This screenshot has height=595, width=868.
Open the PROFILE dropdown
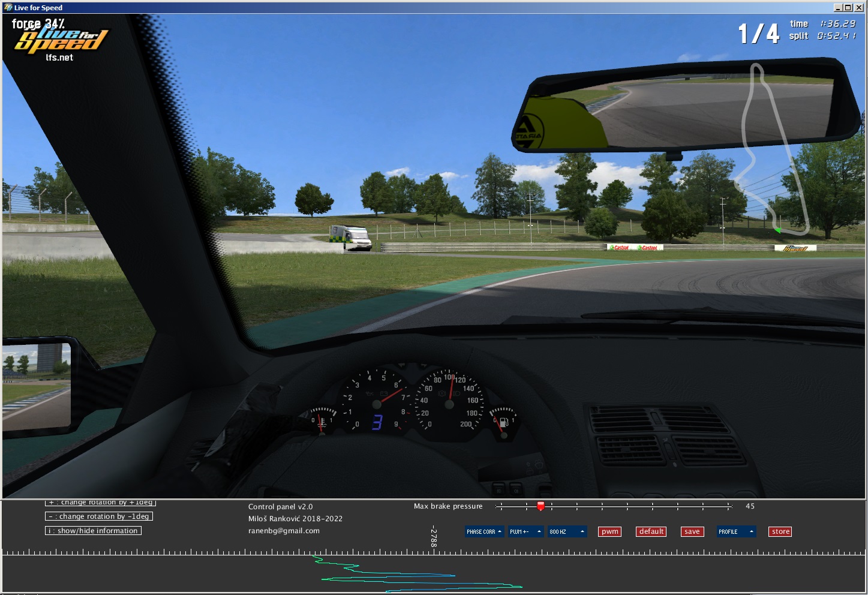(x=736, y=531)
